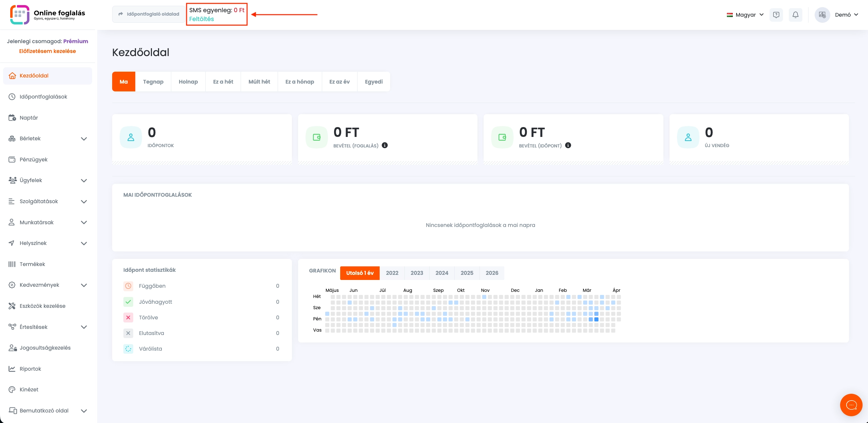The height and width of the screenshot is (423, 868).
Task: Open the Magyar language dropdown
Action: [x=745, y=15]
